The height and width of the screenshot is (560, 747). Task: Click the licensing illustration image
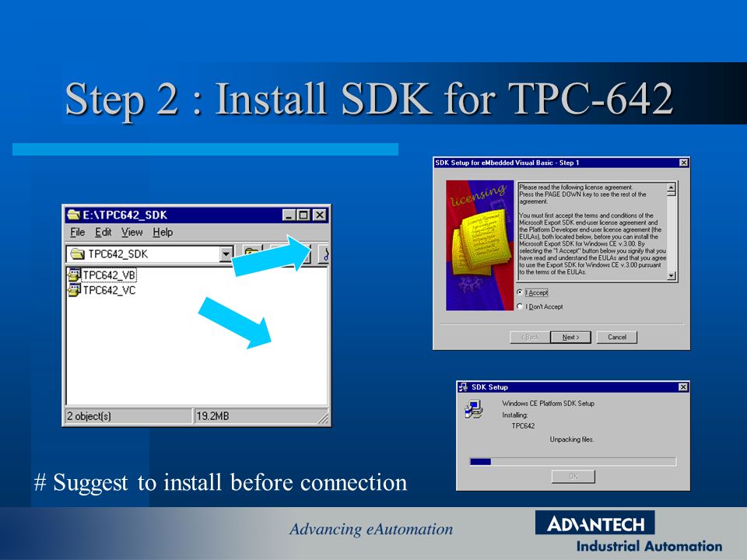[x=480, y=245]
